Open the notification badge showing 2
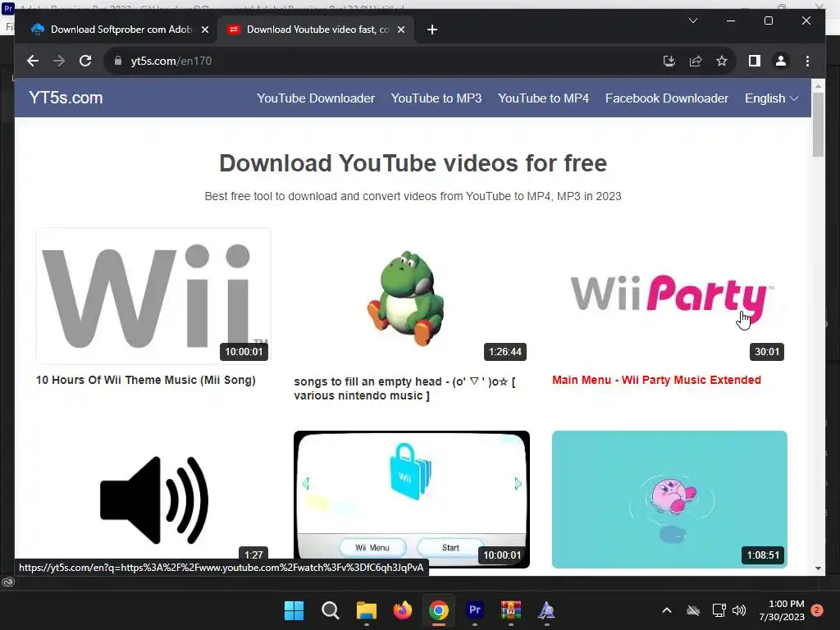This screenshot has width=840, height=630. coord(817,610)
